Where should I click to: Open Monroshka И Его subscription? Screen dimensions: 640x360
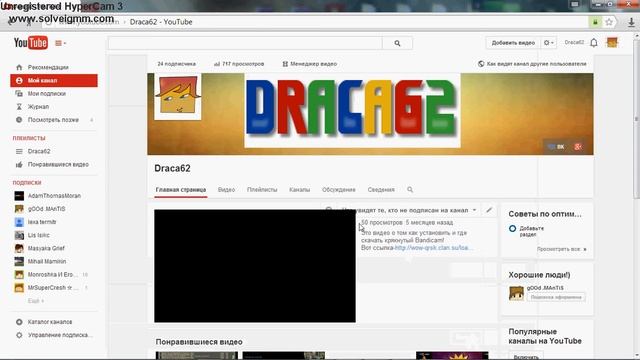pyautogui.click(x=54, y=275)
